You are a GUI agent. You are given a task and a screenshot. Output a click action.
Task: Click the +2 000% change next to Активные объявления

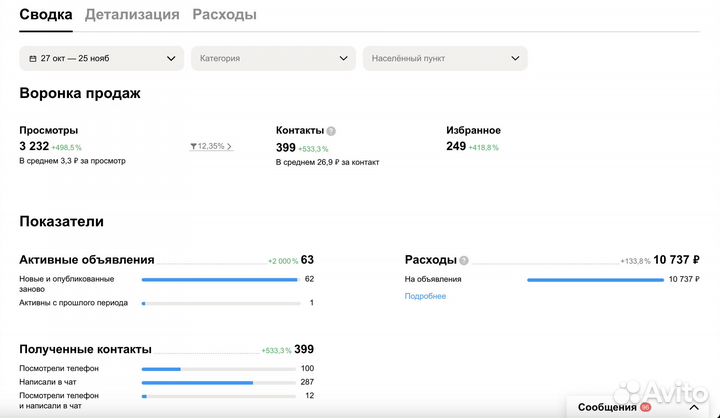[x=283, y=261]
